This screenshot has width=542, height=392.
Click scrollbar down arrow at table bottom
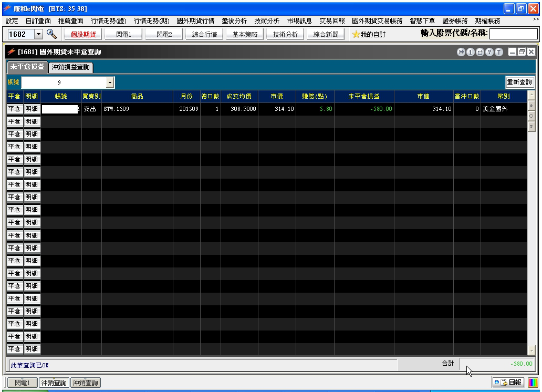click(x=531, y=350)
